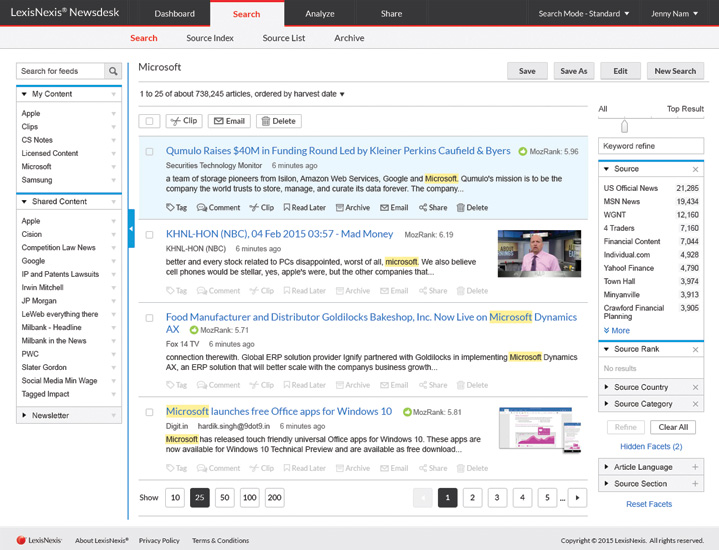Open the Source Index subtab
Screen dimensions: 719x550
pyautogui.click(x=210, y=38)
